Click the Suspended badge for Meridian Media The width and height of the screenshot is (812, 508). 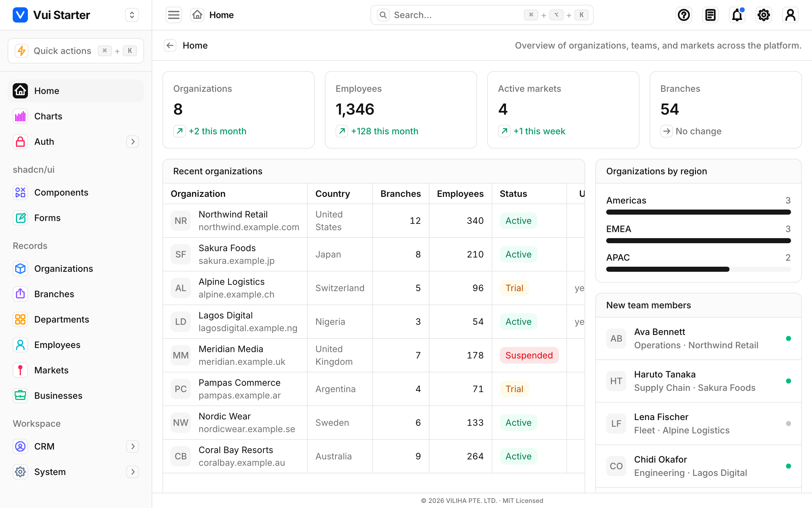click(529, 355)
